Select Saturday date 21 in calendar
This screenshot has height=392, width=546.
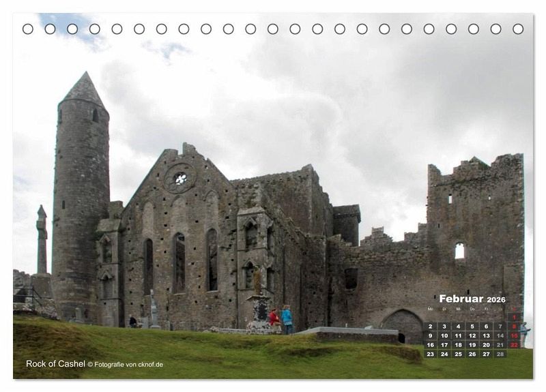500,345
